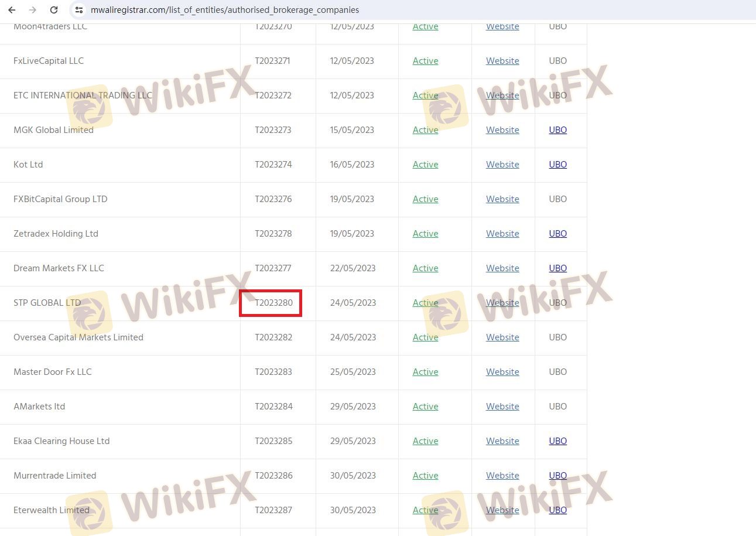The width and height of the screenshot is (756, 536).
Task: Select the Murrentrade Limited name
Action: coord(55,476)
